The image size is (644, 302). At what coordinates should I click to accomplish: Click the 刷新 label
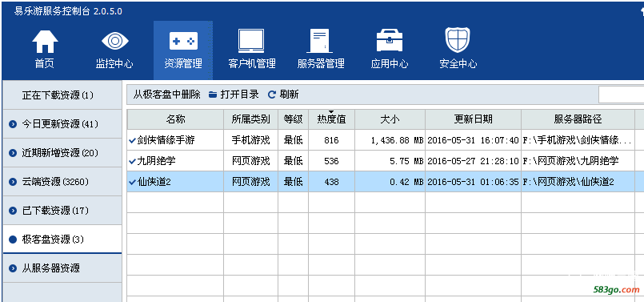(289, 95)
